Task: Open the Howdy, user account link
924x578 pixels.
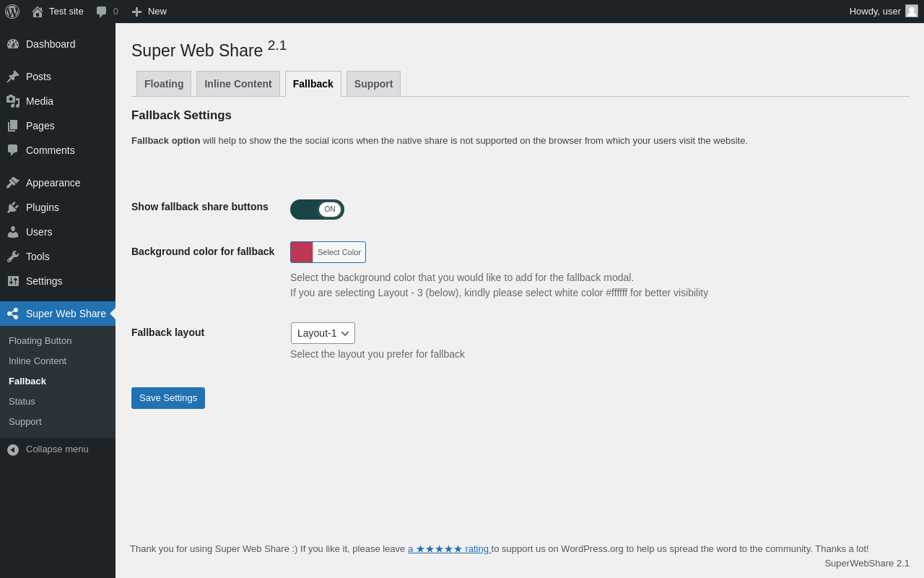Action: (875, 12)
